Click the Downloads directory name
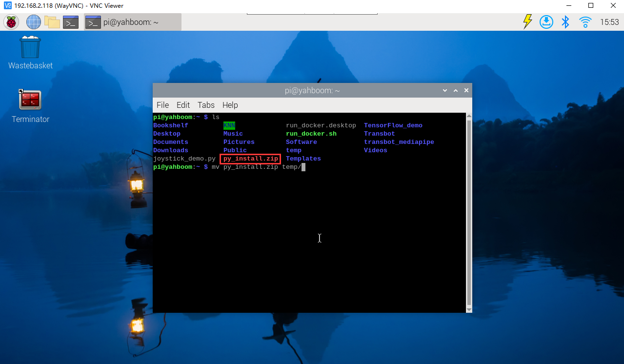The width and height of the screenshot is (624, 364). [x=171, y=150]
